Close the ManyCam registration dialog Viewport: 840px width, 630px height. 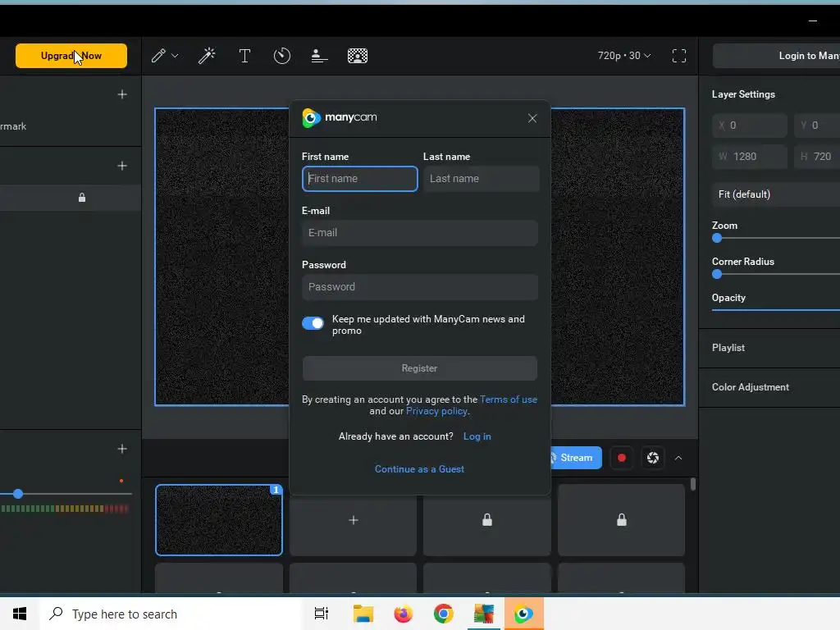point(532,118)
